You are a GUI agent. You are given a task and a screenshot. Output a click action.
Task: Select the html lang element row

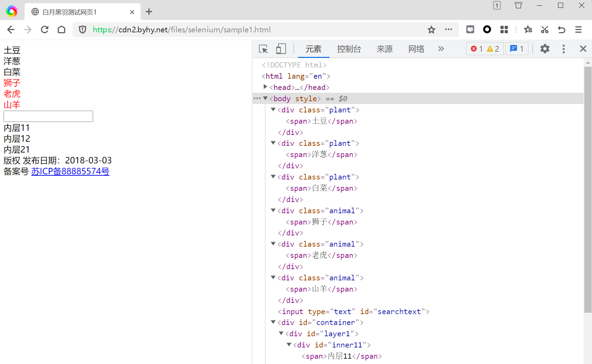click(296, 76)
